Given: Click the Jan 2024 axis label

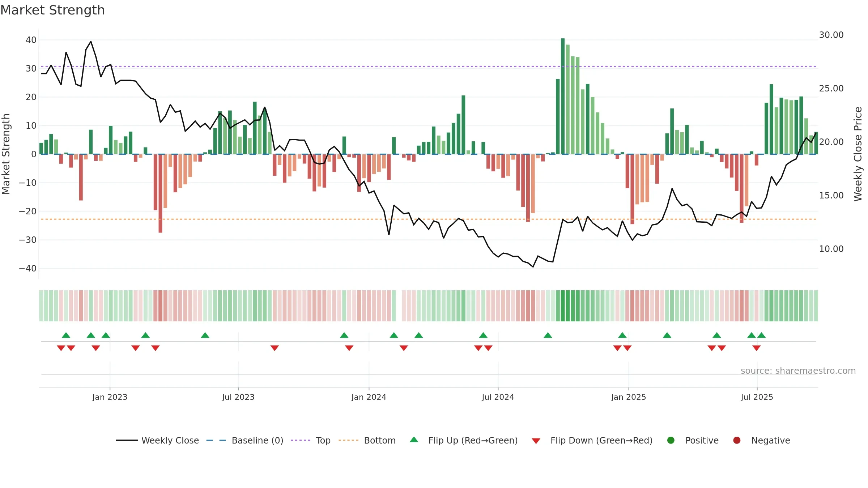Looking at the screenshot, I should pos(369,397).
